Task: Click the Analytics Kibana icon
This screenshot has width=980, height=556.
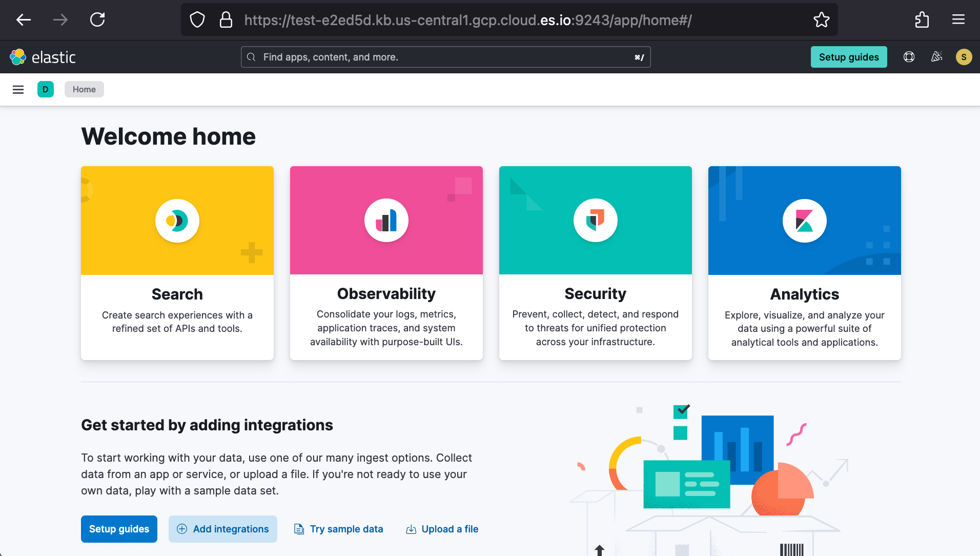Action: [x=805, y=221]
